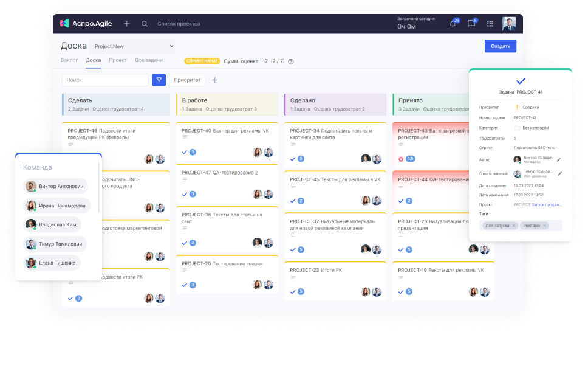The image size is (588, 374).
Task: Click the СПРИНТ НАЧАТ status badge
Action: point(202,61)
